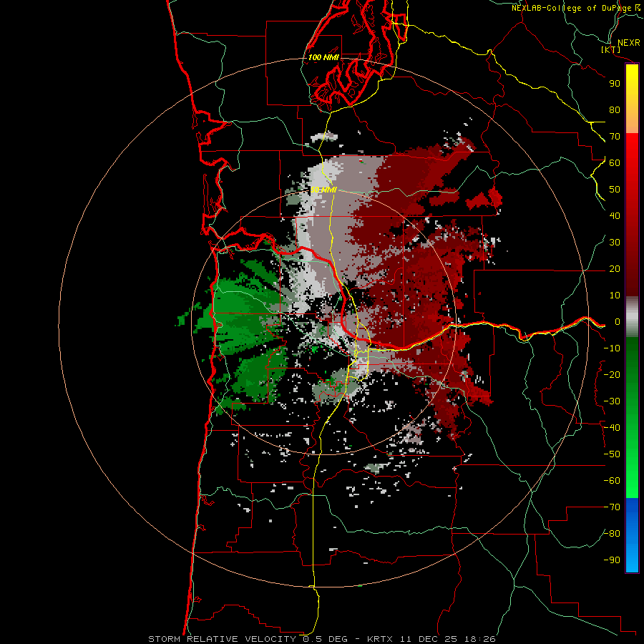Click the positive 40 knot scale label
644x644 pixels.
615,215
